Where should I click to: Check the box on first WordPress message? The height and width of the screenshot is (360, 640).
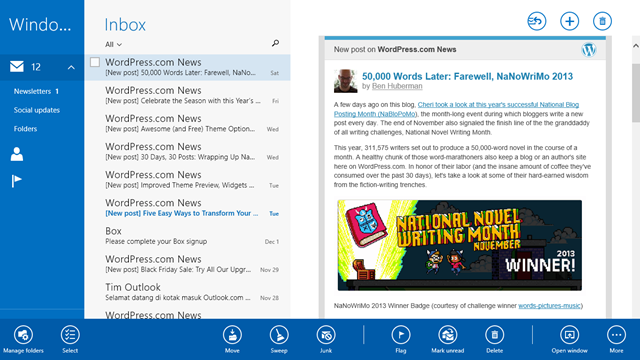pyautogui.click(x=95, y=62)
